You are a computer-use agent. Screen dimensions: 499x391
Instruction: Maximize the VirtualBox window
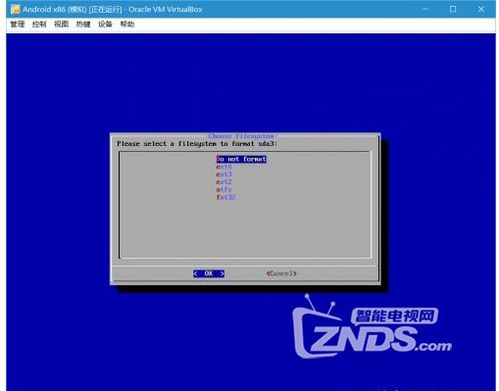[x=453, y=9]
